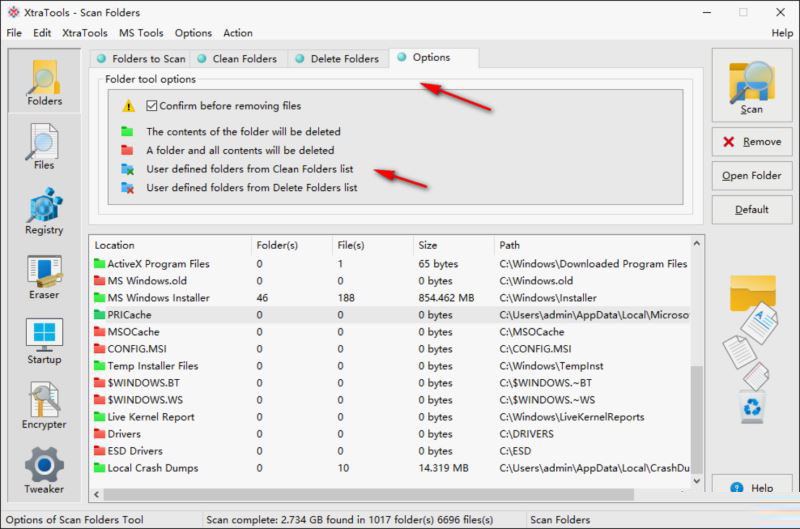Open the Folders tool in the sidebar
This screenshot has width=800, height=529.
(44, 82)
